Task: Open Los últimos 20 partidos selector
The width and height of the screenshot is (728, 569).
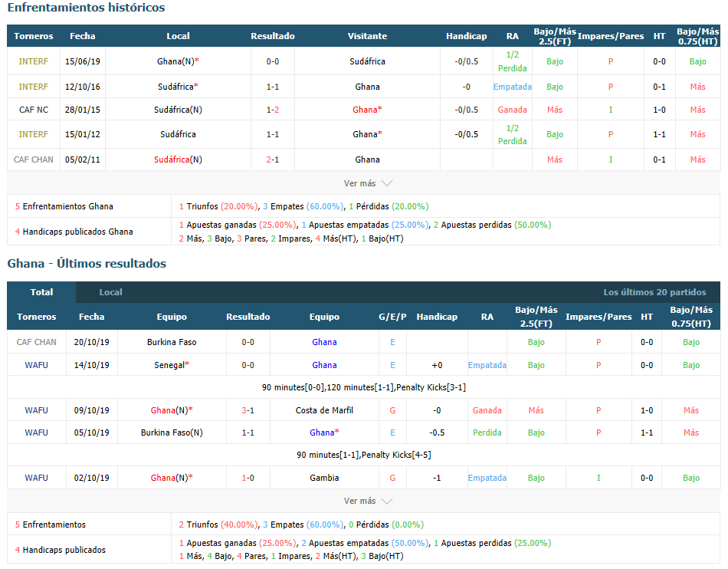Action: tap(654, 292)
